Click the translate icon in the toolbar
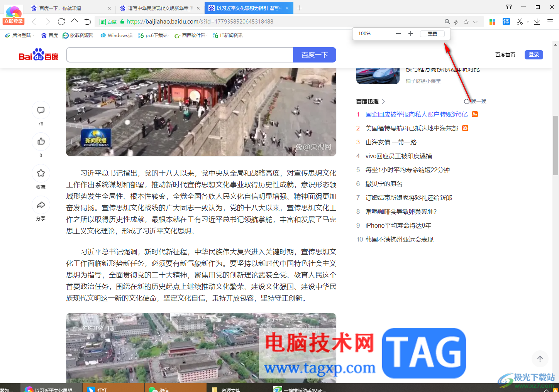The image size is (559, 392). 506,22
